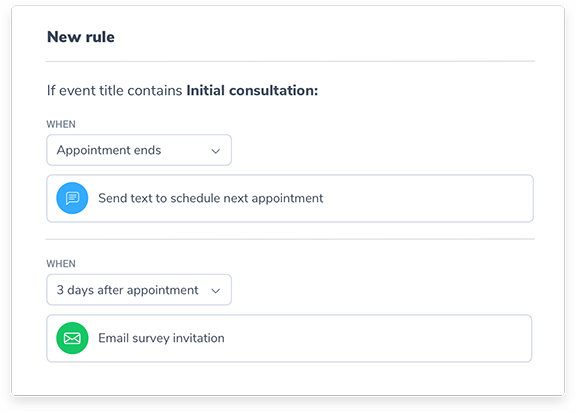Image resolution: width=576 pixels, height=413 pixels.
Task: Select the "Email survey invitation" action card
Action: click(289, 338)
